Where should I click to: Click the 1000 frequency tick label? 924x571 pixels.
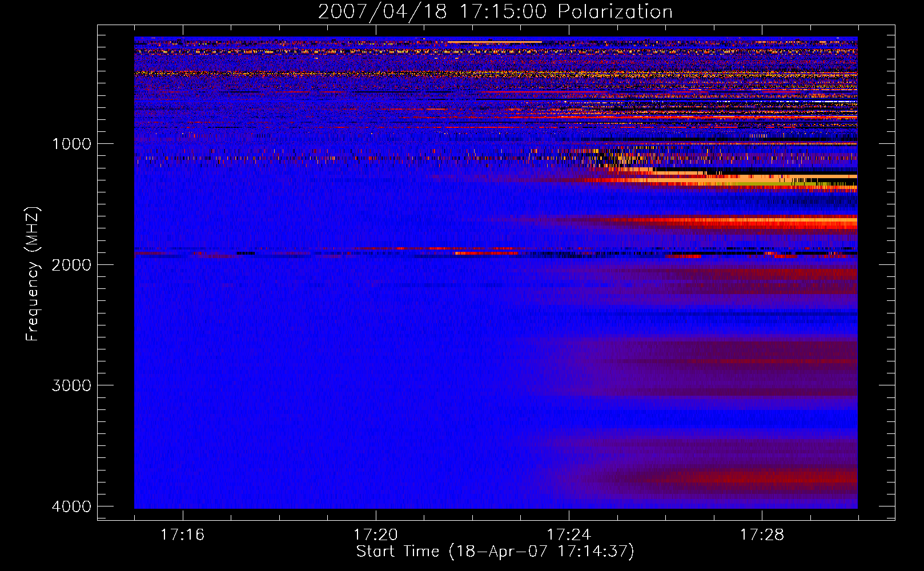(71, 143)
